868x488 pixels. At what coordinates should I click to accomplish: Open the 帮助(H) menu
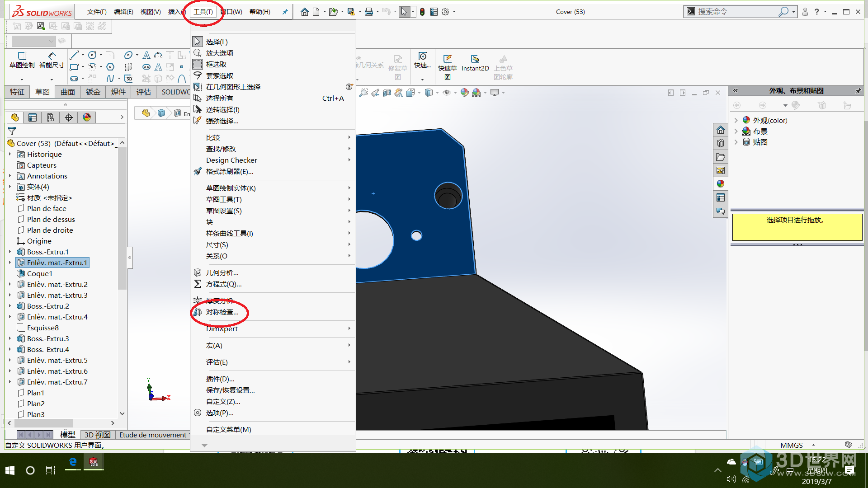click(260, 12)
